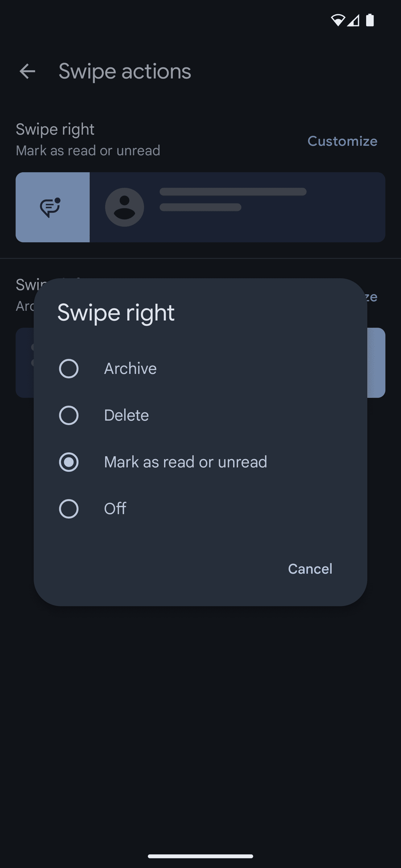Select Archive as the swipe right action

(x=130, y=368)
